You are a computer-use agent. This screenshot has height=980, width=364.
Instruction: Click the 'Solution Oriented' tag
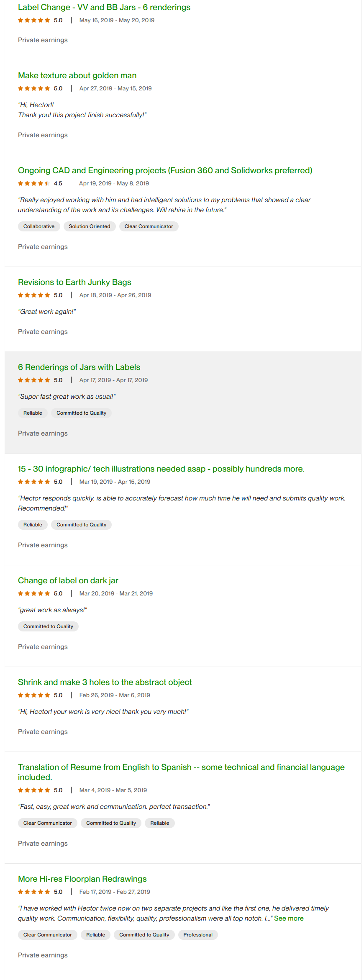pyautogui.click(x=90, y=226)
